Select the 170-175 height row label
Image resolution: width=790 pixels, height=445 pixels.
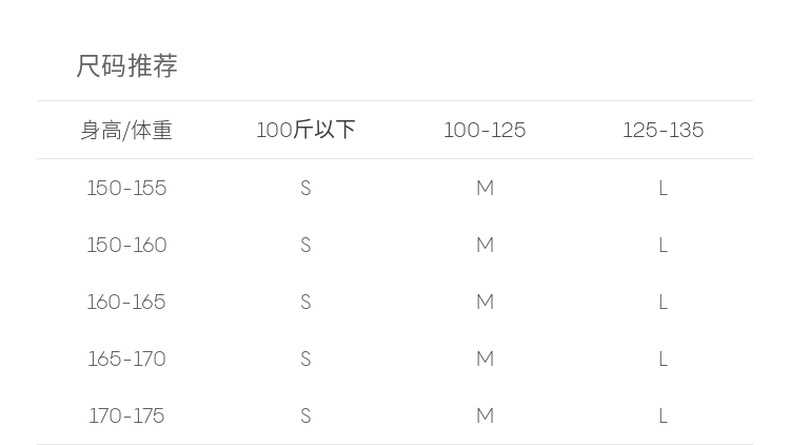click(127, 416)
